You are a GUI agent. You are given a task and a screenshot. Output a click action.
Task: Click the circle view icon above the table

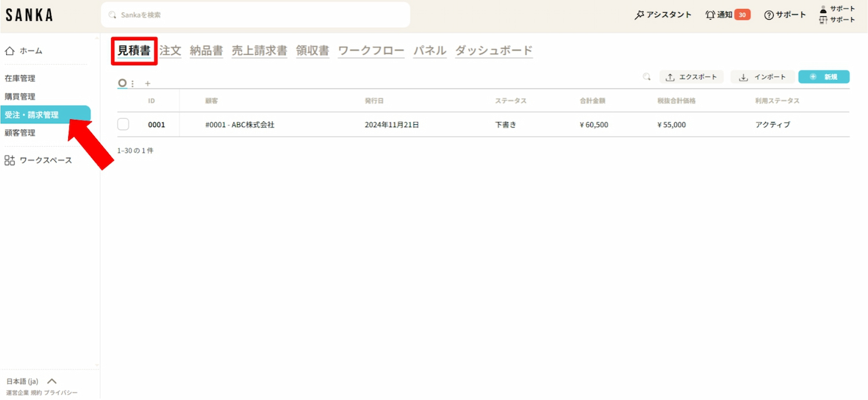(122, 83)
